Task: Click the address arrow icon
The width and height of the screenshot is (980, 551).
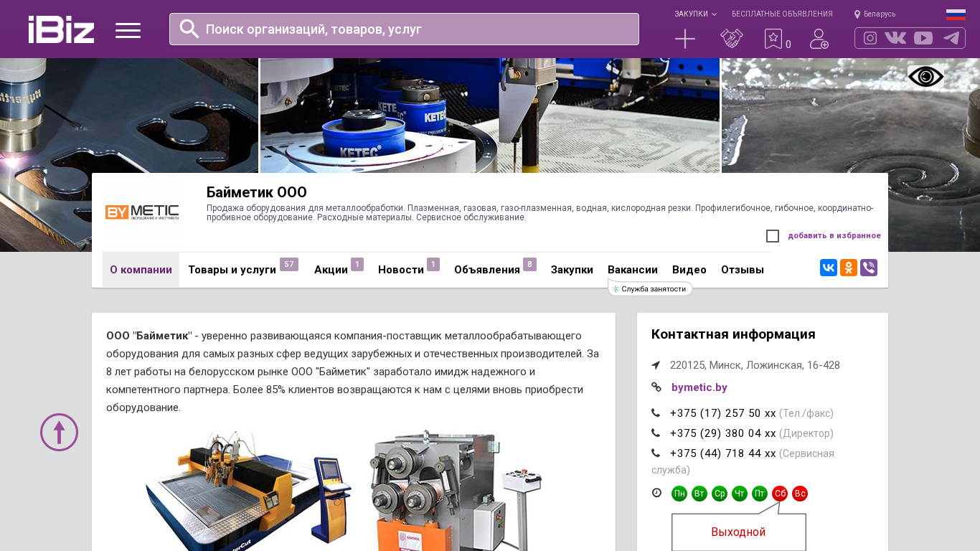Action: click(x=656, y=365)
